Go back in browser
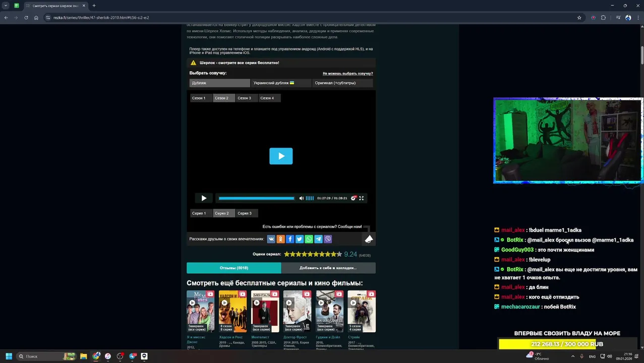The width and height of the screenshot is (644, 363). (6, 18)
